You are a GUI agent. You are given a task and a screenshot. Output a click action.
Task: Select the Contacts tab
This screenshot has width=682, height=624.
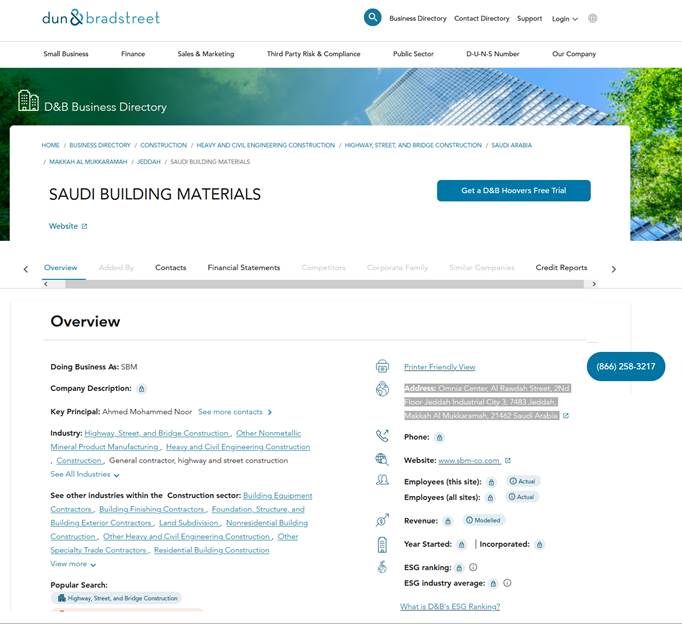coord(170,267)
